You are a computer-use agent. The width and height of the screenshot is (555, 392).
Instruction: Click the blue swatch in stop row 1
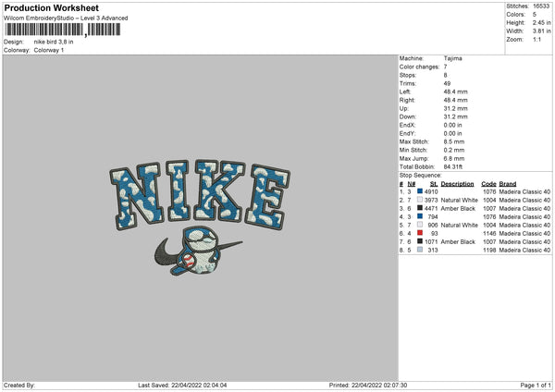click(x=420, y=191)
